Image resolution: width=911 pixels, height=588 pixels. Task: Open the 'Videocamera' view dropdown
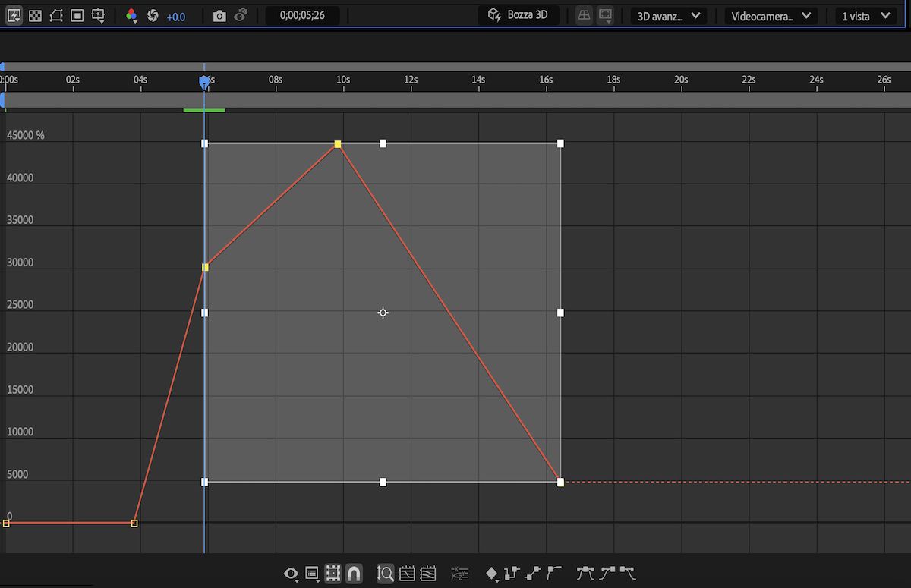[771, 15]
